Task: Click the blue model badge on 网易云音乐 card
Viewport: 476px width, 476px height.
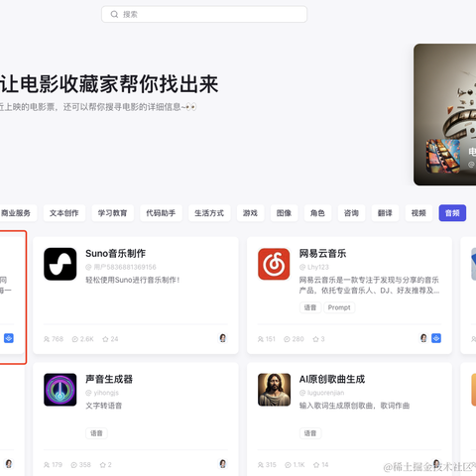Action: pos(436,338)
